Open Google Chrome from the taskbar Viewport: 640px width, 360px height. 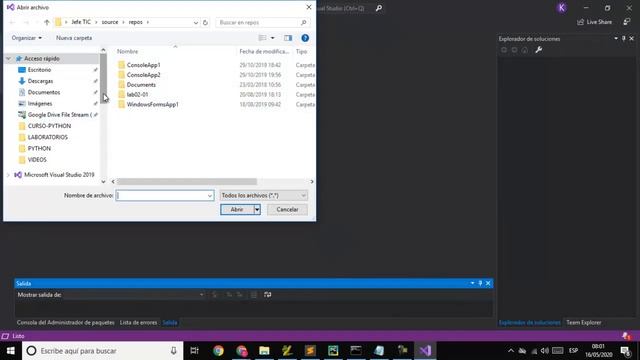pos(218,351)
